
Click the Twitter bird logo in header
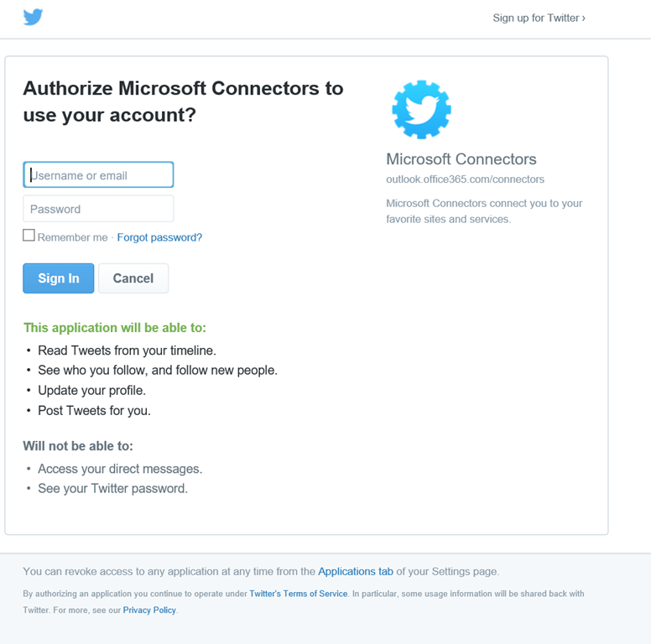[33, 17]
